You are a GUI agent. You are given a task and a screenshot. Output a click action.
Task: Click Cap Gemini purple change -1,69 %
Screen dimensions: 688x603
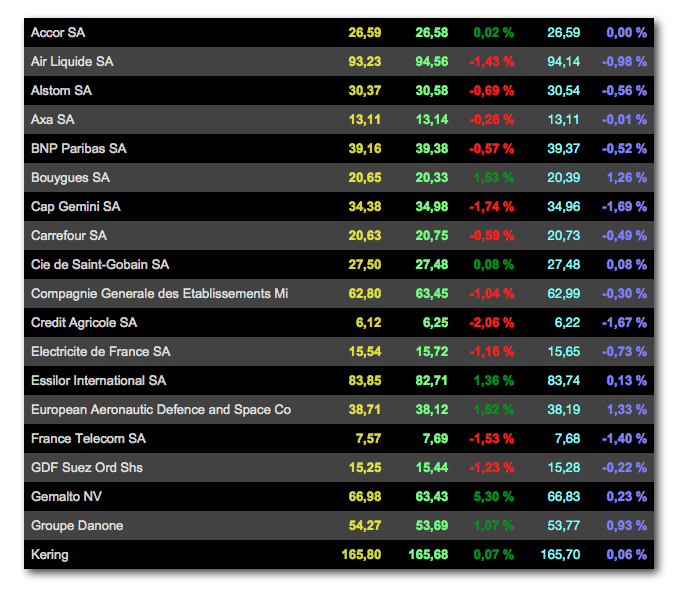coord(624,206)
